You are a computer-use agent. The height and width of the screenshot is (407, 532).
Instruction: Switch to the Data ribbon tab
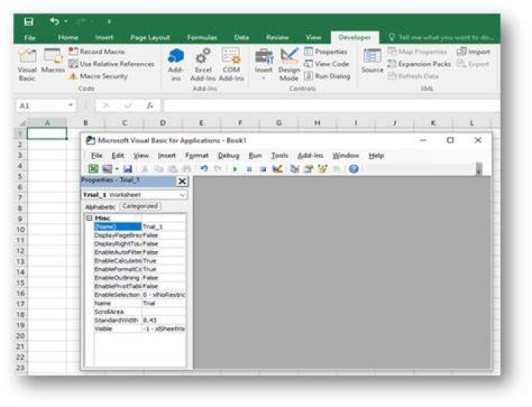pos(241,38)
